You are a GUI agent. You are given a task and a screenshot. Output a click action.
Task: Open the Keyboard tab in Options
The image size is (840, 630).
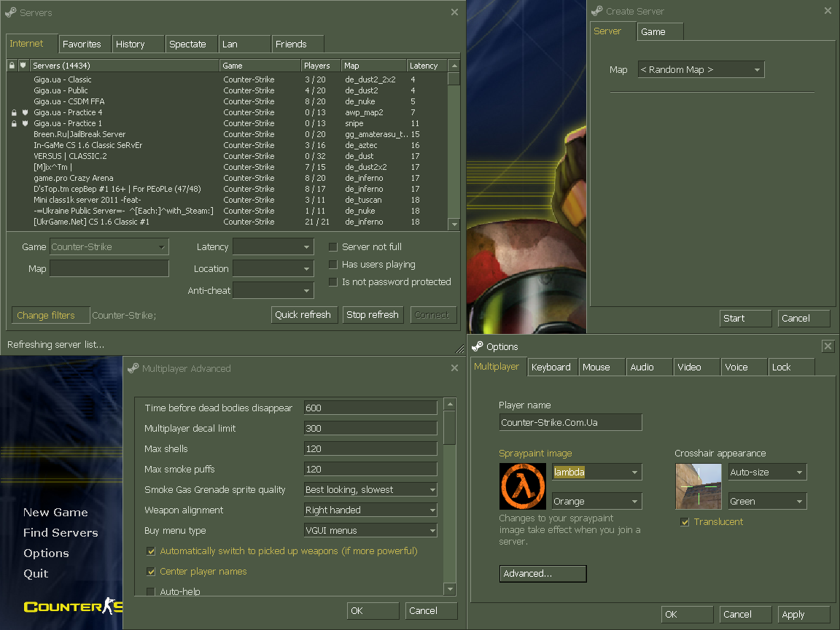tap(552, 367)
